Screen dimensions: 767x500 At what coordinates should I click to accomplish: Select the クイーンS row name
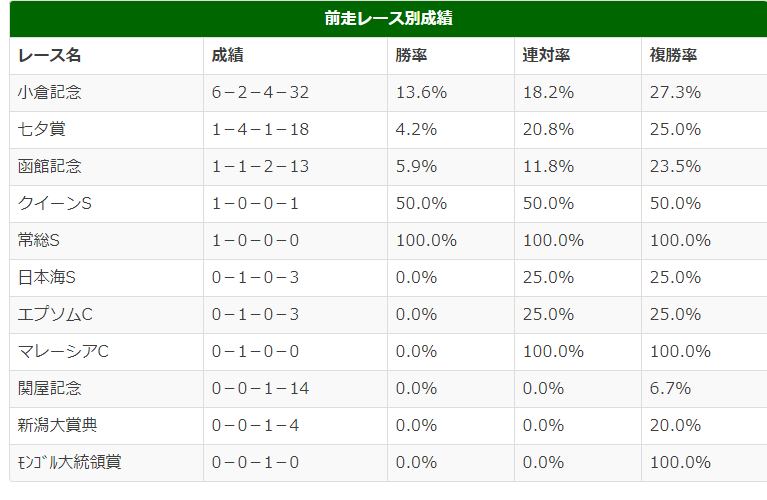[x=107, y=204]
